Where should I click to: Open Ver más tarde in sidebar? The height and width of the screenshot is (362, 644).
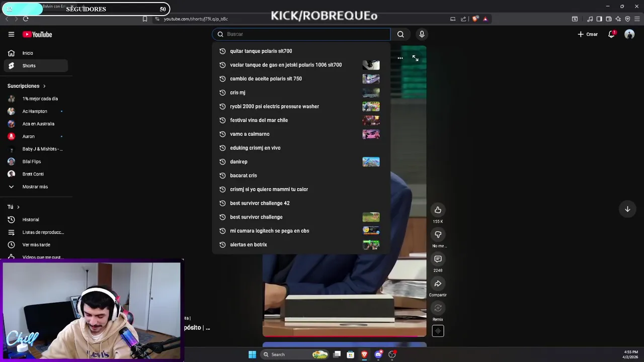pos(36,245)
